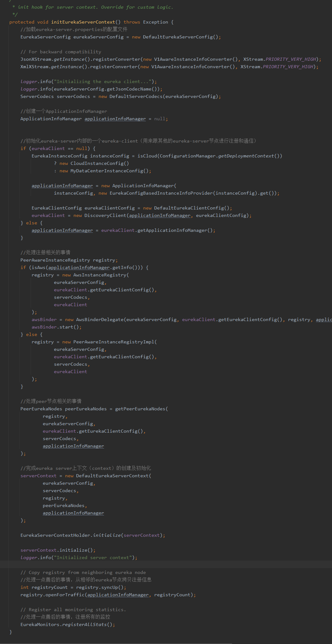Click the EurekaMonitors class name

click(x=40, y=624)
